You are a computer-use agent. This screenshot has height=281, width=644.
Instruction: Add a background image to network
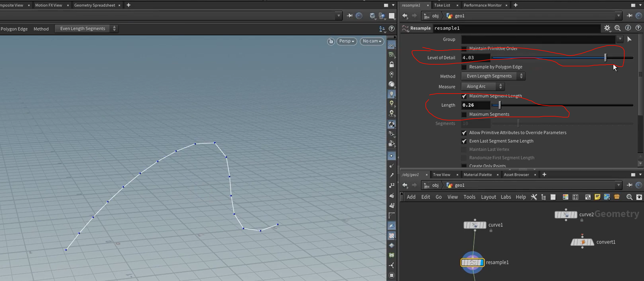coord(607,197)
